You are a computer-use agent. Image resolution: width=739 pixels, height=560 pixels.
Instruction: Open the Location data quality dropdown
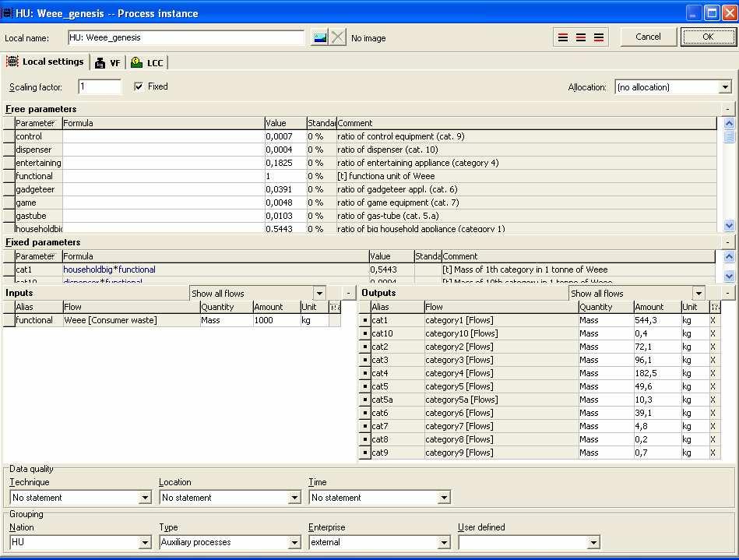point(294,498)
